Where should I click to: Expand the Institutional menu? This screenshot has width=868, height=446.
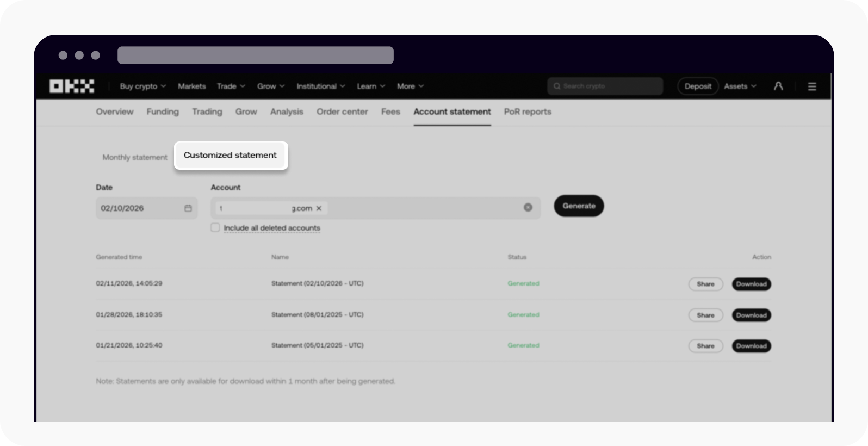(321, 86)
